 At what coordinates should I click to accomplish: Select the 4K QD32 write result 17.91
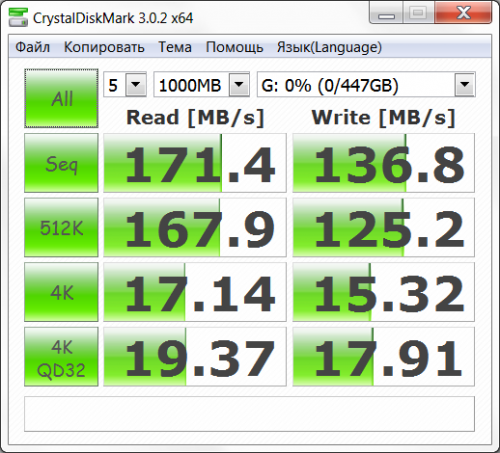pos(383,357)
